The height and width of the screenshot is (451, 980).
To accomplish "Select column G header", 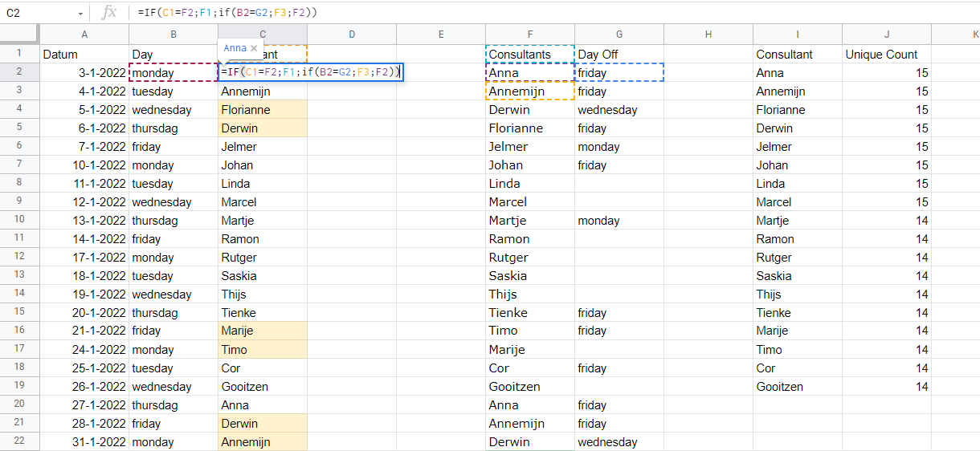I will click(x=619, y=34).
